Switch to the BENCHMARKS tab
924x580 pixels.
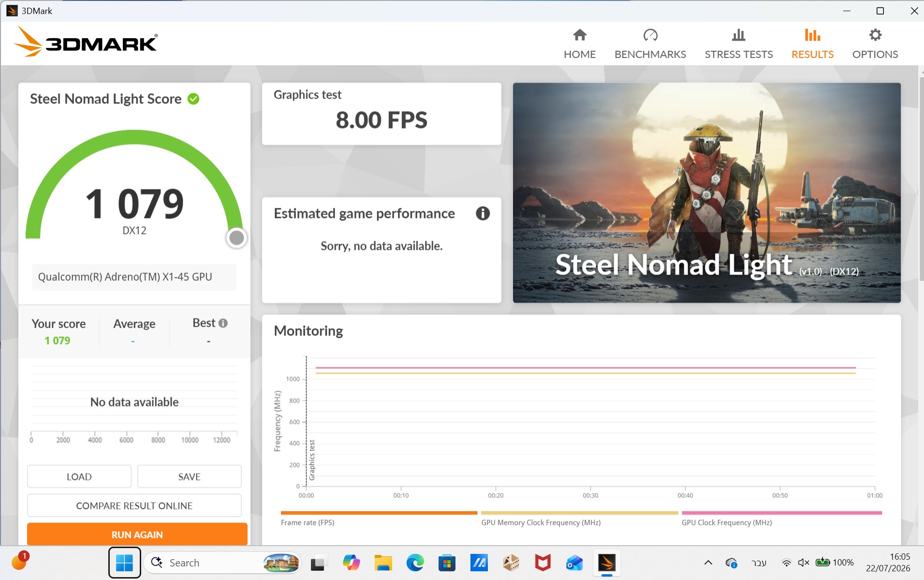pos(650,43)
